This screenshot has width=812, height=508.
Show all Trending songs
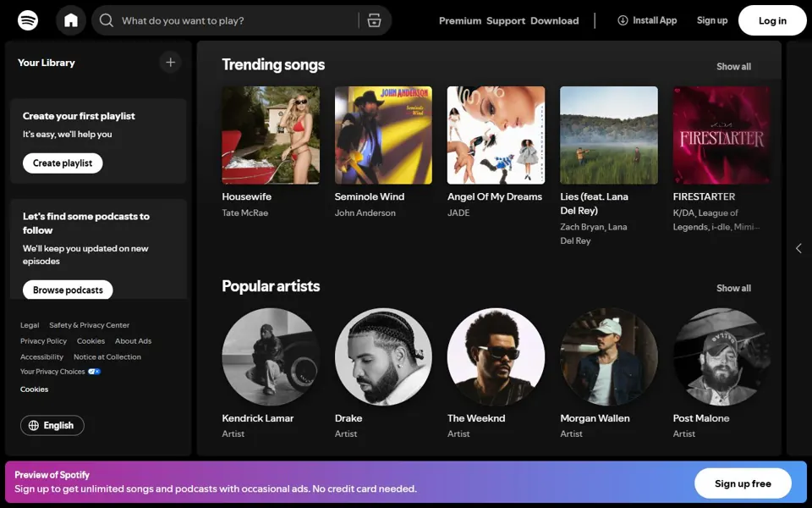pyautogui.click(x=733, y=66)
